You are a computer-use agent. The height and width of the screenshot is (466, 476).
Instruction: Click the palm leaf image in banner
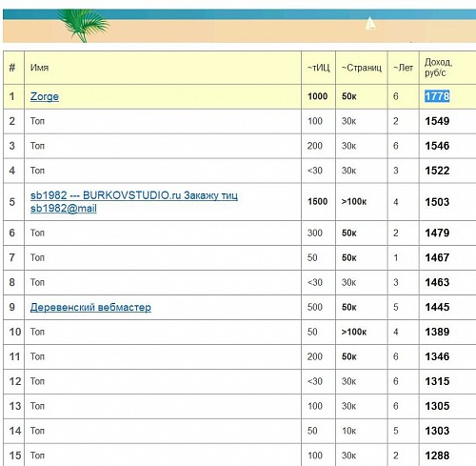[x=84, y=26]
